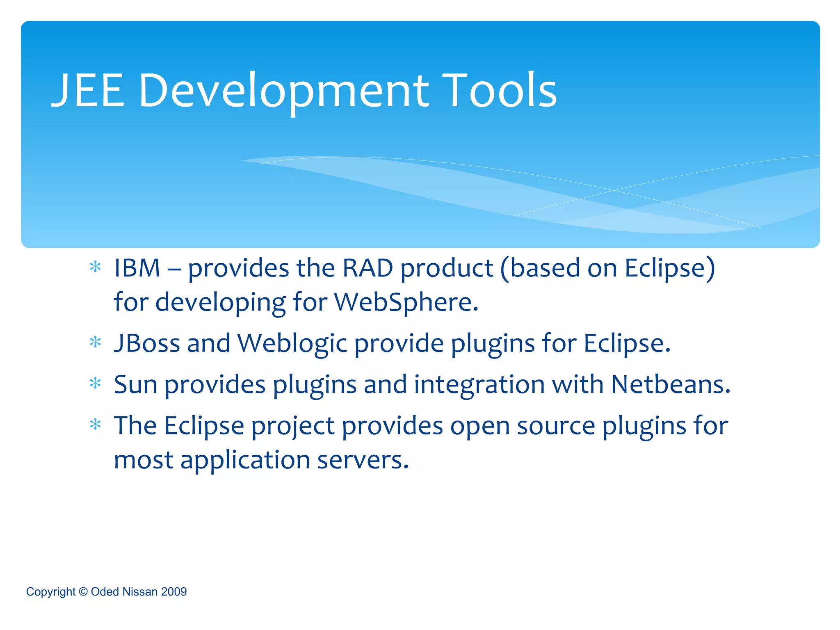
Task: Click the copyright © symbol in footer
Action: [83, 591]
